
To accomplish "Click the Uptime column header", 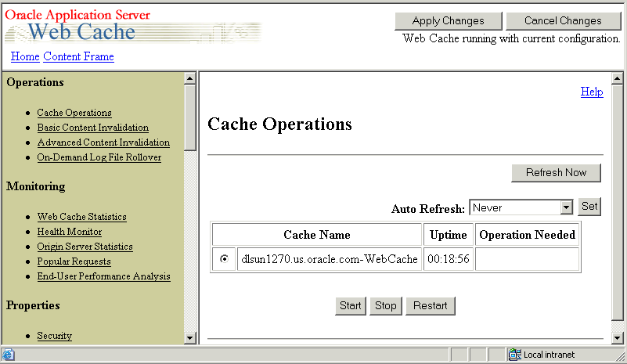I will pyautogui.click(x=449, y=234).
